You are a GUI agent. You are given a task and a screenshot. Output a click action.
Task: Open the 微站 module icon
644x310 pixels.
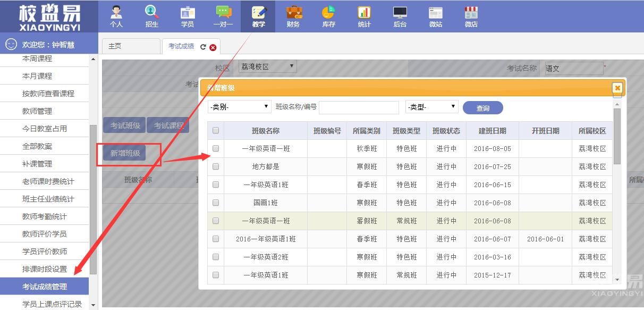436,16
